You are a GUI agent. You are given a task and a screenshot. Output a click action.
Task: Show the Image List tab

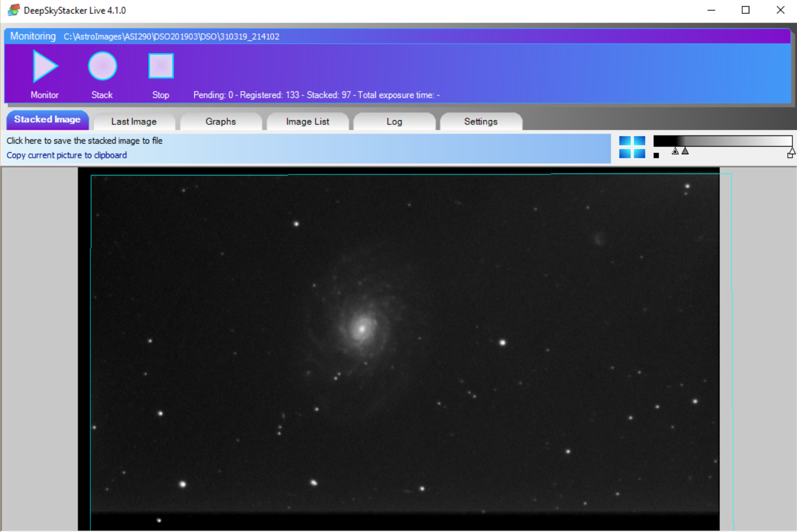point(307,122)
